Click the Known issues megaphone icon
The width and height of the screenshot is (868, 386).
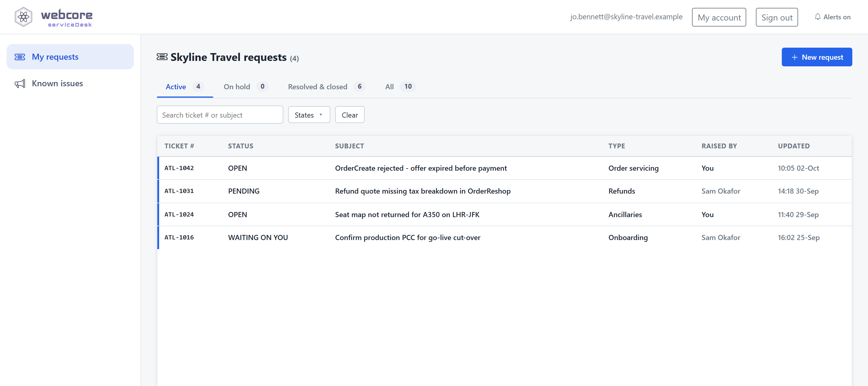pyautogui.click(x=20, y=84)
